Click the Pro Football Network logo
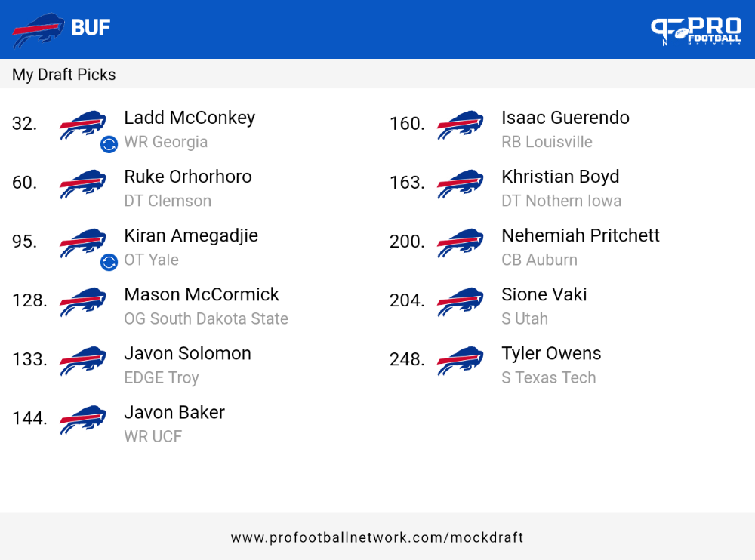The width and height of the screenshot is (755, 560). [x=696, y=30]
